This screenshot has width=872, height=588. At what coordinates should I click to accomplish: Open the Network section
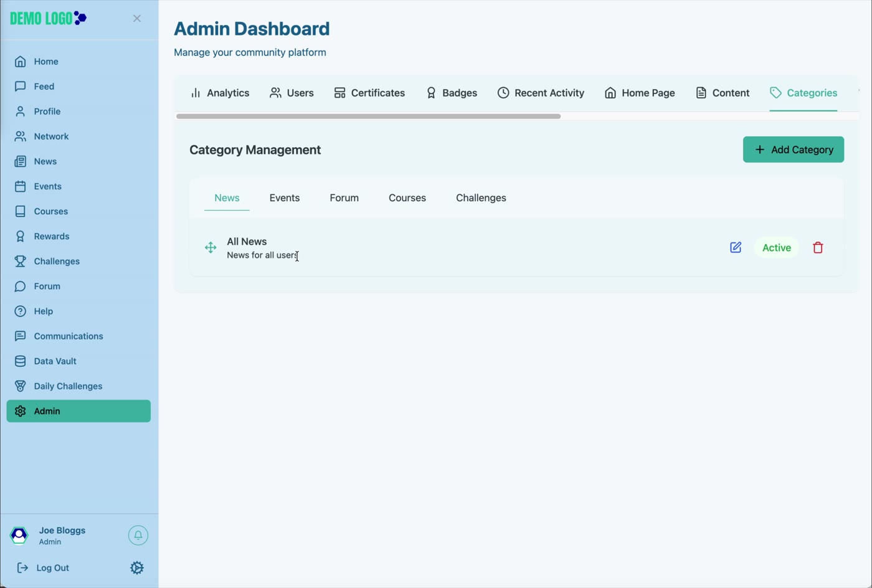(x=78, y=136)
